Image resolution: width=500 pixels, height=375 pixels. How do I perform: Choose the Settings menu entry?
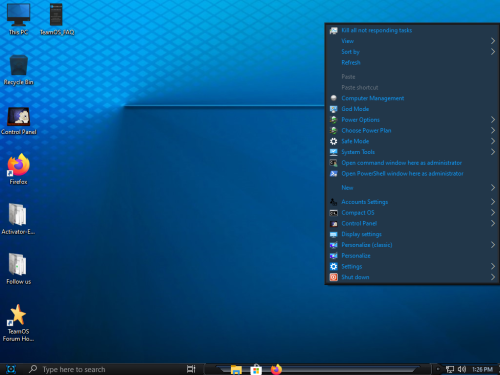[412, 266]
